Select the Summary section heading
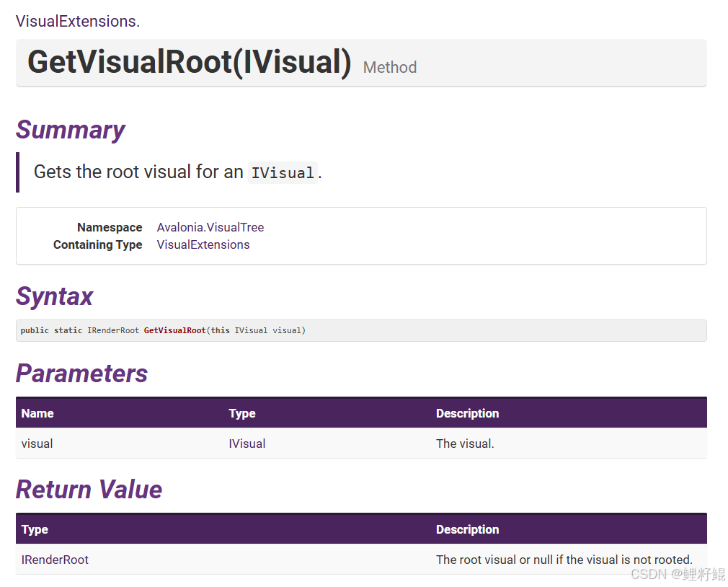 (70, 131)
